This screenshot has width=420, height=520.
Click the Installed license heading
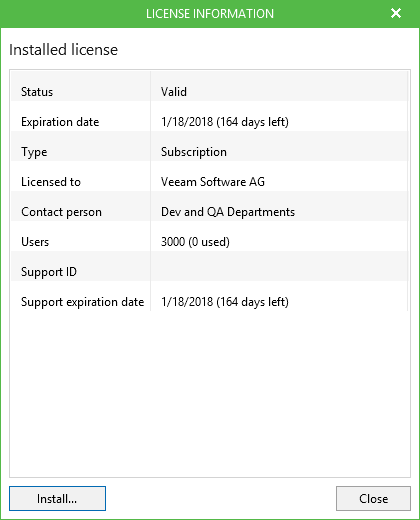[x=63, y=50]
